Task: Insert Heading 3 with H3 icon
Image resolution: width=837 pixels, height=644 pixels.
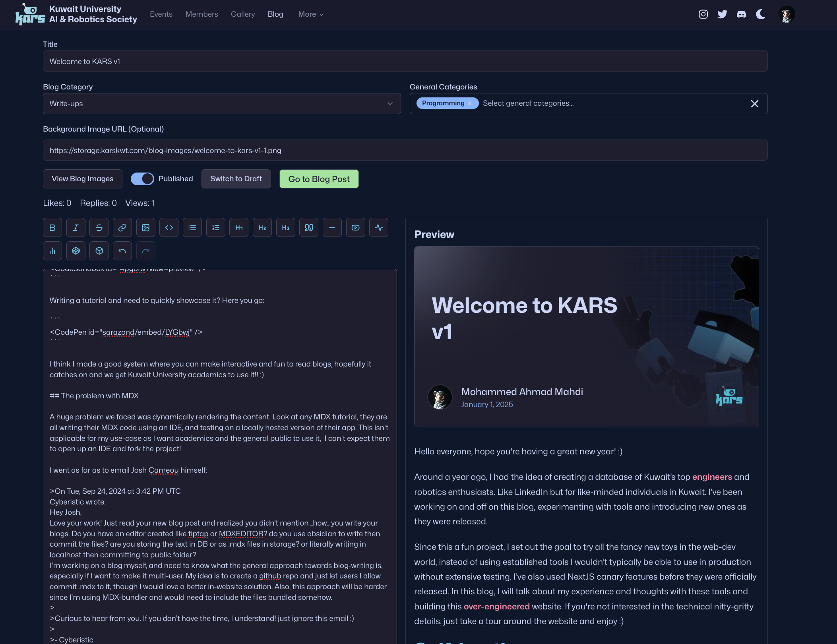Action: pos(286,228)
